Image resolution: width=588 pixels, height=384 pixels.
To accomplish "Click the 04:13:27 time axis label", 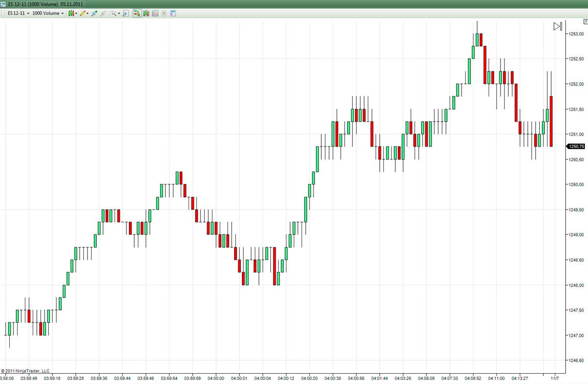I will (520, 378).
